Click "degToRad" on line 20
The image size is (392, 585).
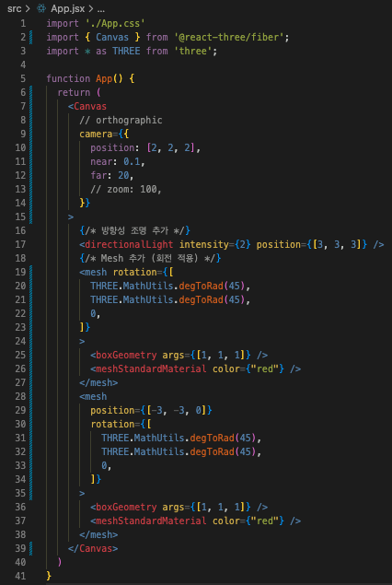[201, 286]
